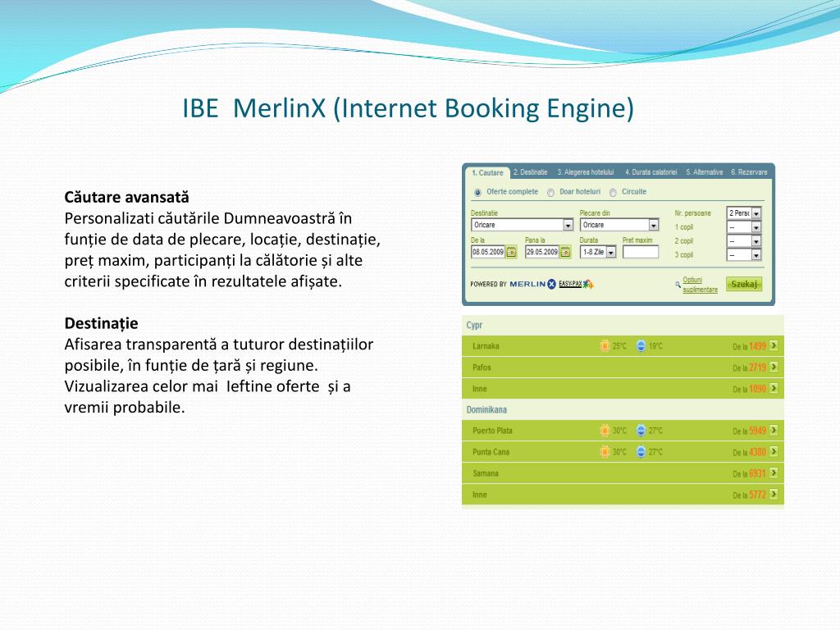Click the Szukaj search button

[744, 284]
